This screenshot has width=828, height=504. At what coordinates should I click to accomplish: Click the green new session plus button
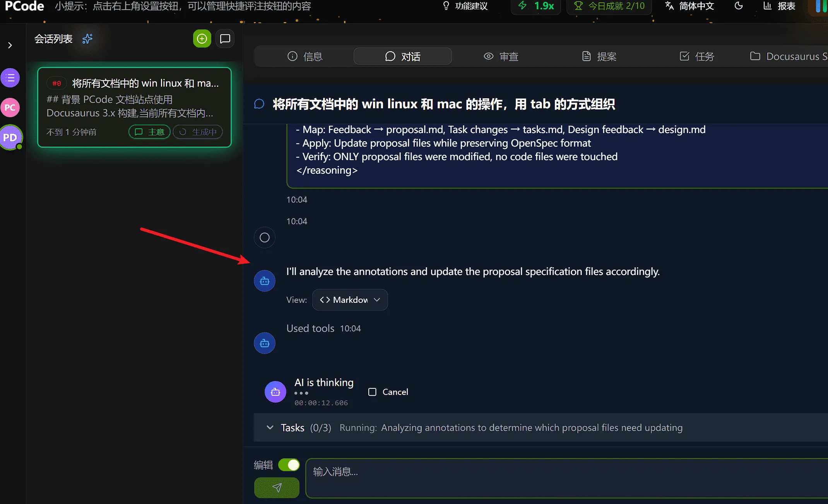[202, 38]
